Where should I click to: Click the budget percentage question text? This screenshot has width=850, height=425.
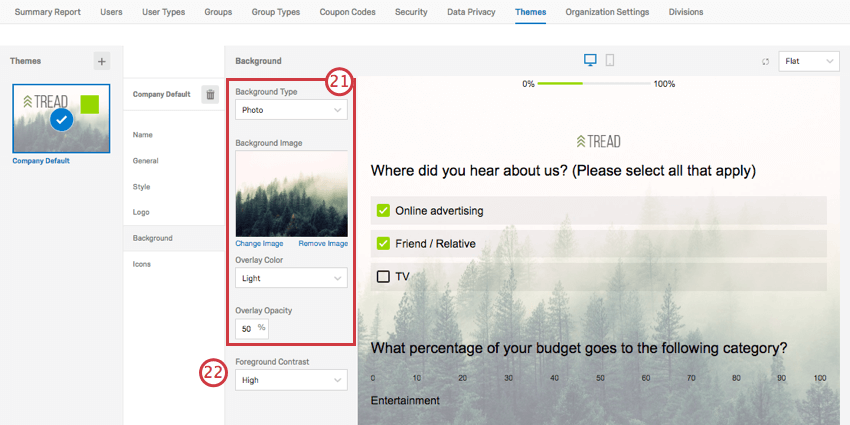[x=579, y=348]
